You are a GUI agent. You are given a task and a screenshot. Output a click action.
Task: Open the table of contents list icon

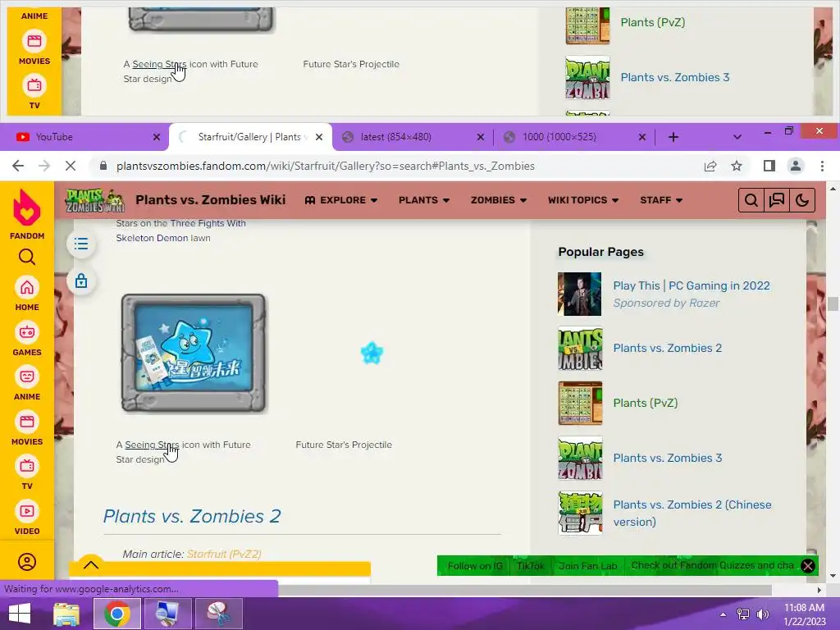coord(81,244)
